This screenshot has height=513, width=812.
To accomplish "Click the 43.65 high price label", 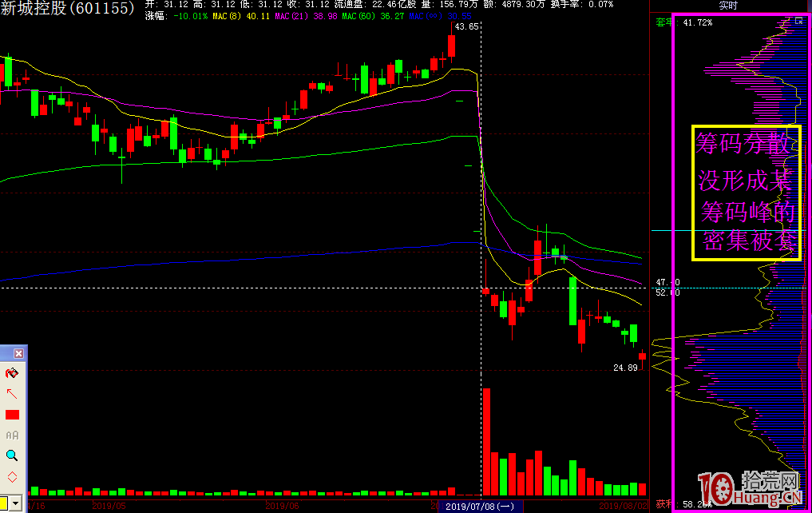I will [466, 26].
